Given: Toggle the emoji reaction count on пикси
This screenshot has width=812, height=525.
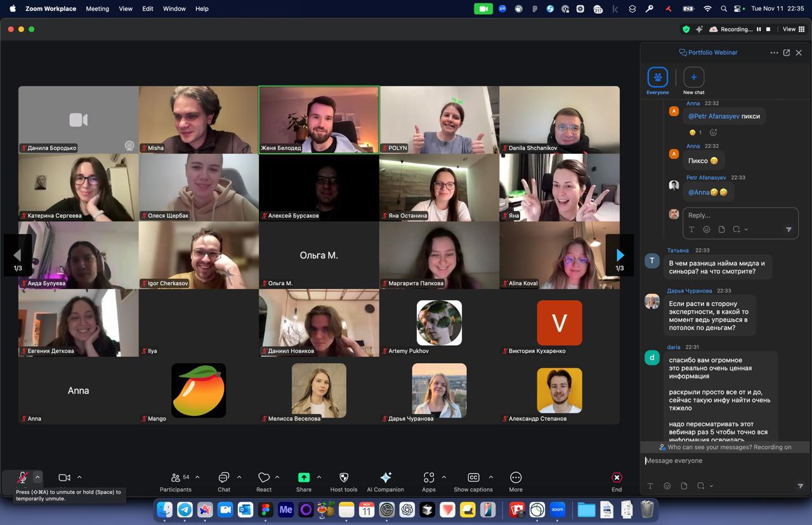Looking at the screenshot, I should pyautogui.click(x=696, y=132).
